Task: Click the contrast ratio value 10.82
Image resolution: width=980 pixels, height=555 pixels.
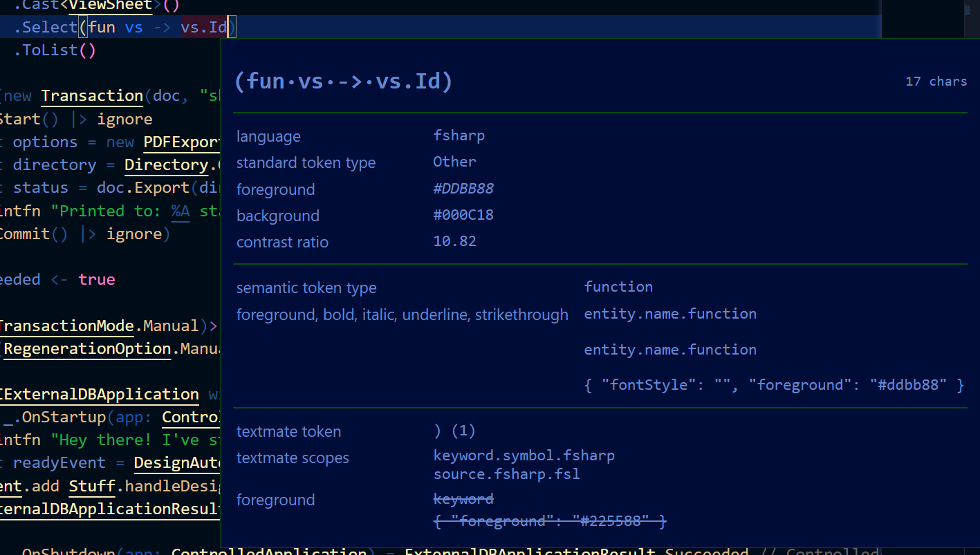Action: click(x=454, y=241)
